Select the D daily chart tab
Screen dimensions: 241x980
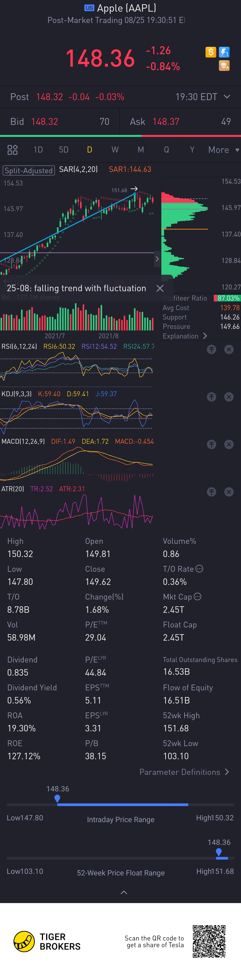click(89, 150)
